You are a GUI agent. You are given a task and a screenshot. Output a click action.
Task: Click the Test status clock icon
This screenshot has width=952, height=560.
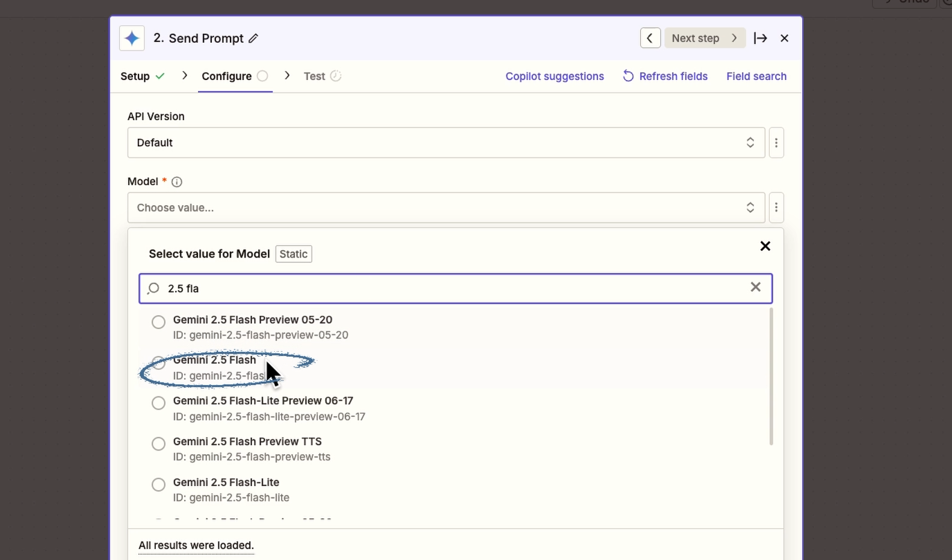click(x=336, y=76)
